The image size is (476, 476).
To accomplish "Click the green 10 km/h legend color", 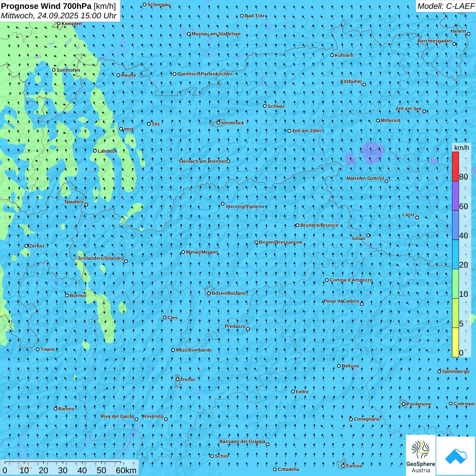I will click(455, 284).
